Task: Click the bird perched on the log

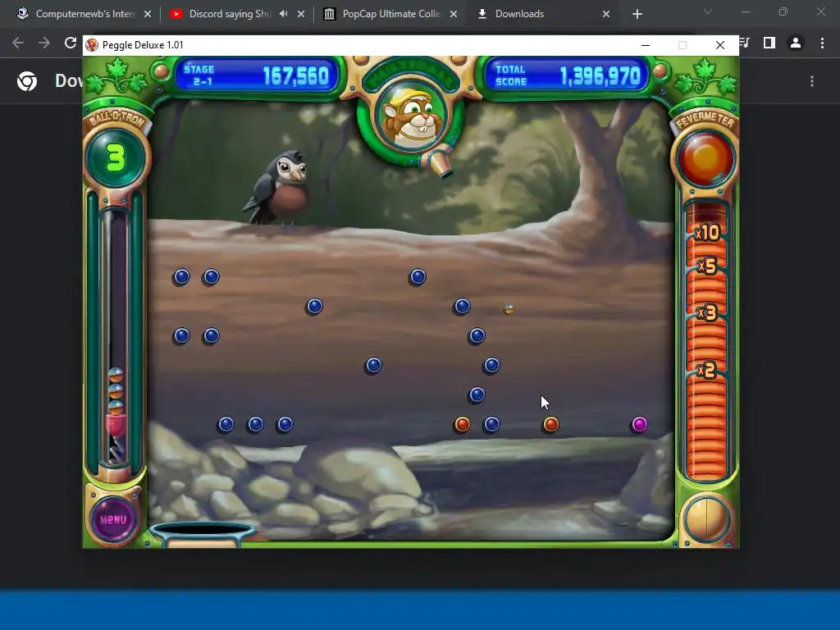Action: click(280, 188)
